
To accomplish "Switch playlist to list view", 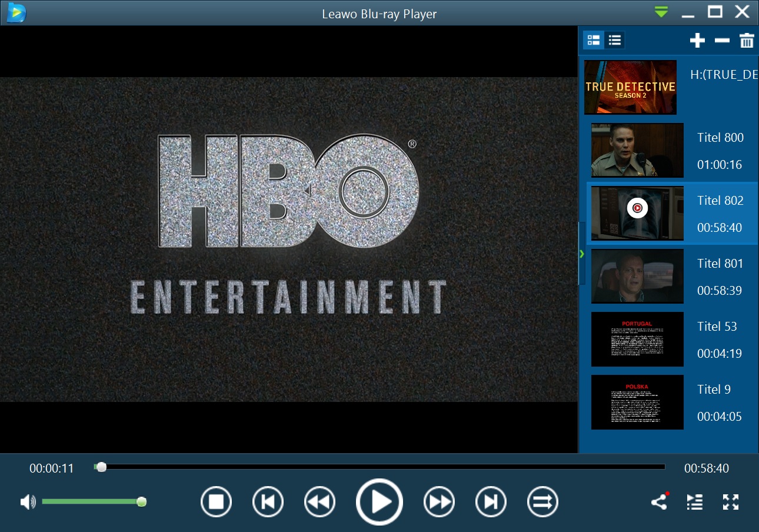I will 615,40.
